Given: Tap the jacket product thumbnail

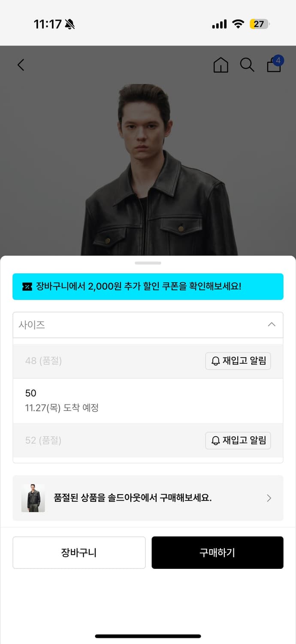Looking at the screenshot, I should pyautogui.click(x=33, y=498).
